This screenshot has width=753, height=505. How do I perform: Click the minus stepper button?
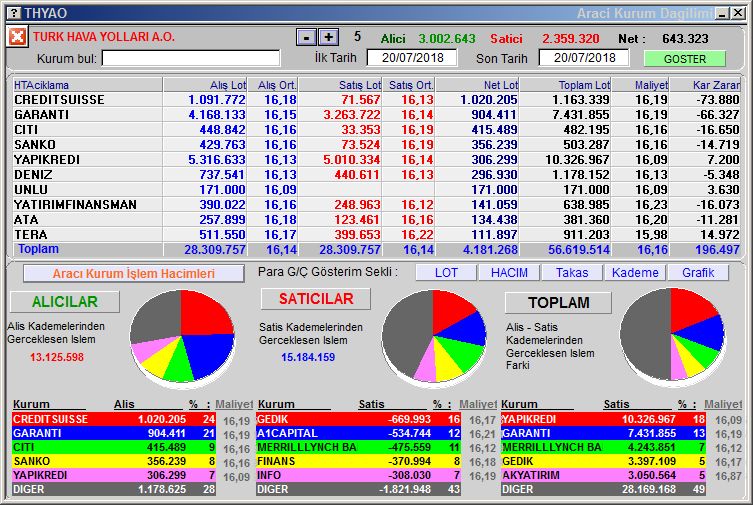[x=306, y=37]
